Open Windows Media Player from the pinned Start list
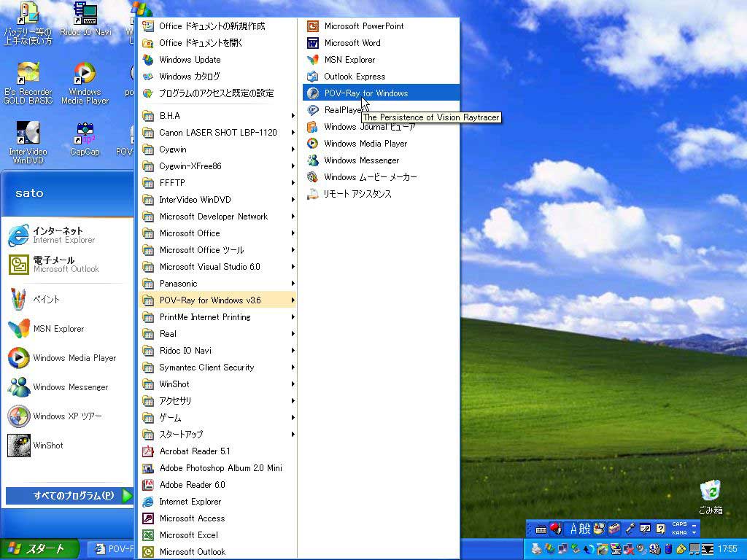This screenshot has width=747, height=560. [x=67, y=358]
